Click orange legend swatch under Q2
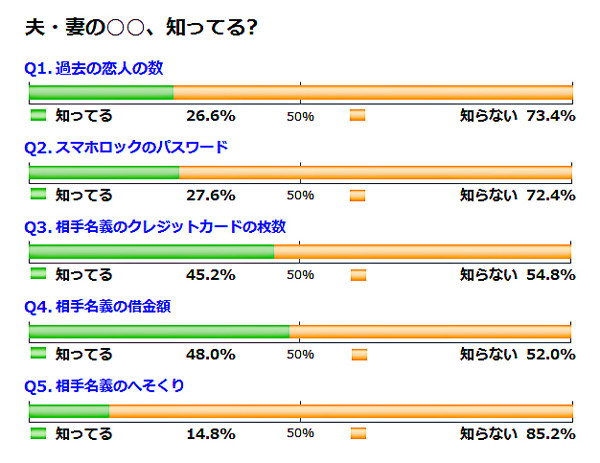The width and height of the screenshot is (600, 463). (x=357, y=195)
